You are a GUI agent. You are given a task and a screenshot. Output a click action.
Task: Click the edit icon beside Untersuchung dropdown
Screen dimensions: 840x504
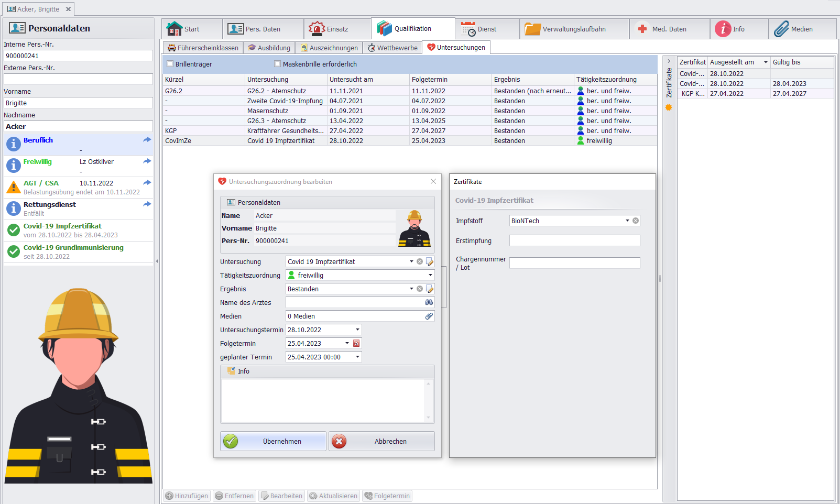[x=430, y=261]
